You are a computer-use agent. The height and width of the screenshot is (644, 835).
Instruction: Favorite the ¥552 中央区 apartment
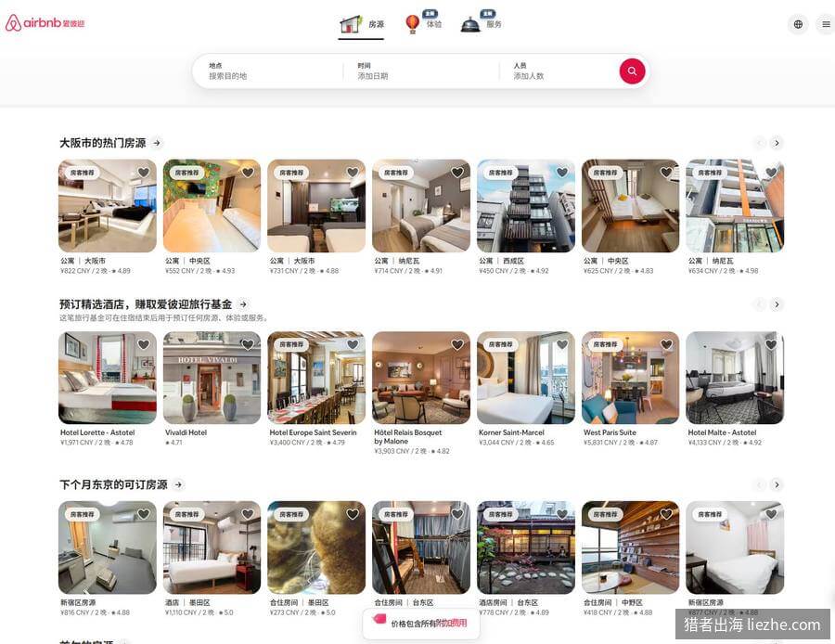pos(248,172)
